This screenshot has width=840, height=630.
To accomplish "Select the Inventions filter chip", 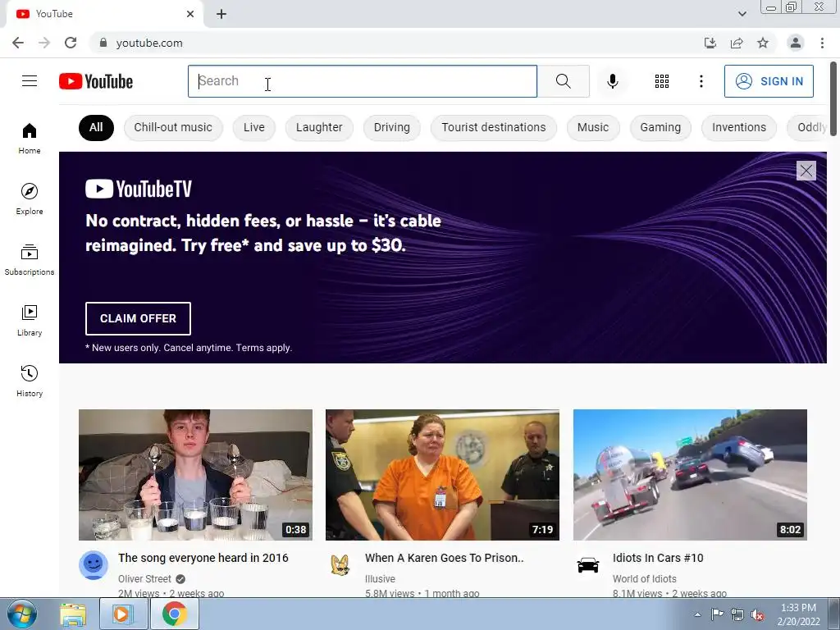I will coord(739,127).
